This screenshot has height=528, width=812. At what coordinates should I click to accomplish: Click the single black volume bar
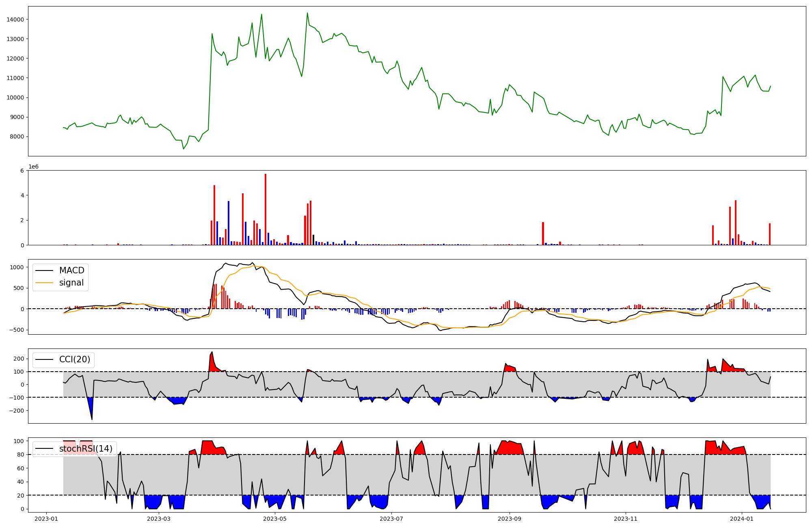point(313,240)
